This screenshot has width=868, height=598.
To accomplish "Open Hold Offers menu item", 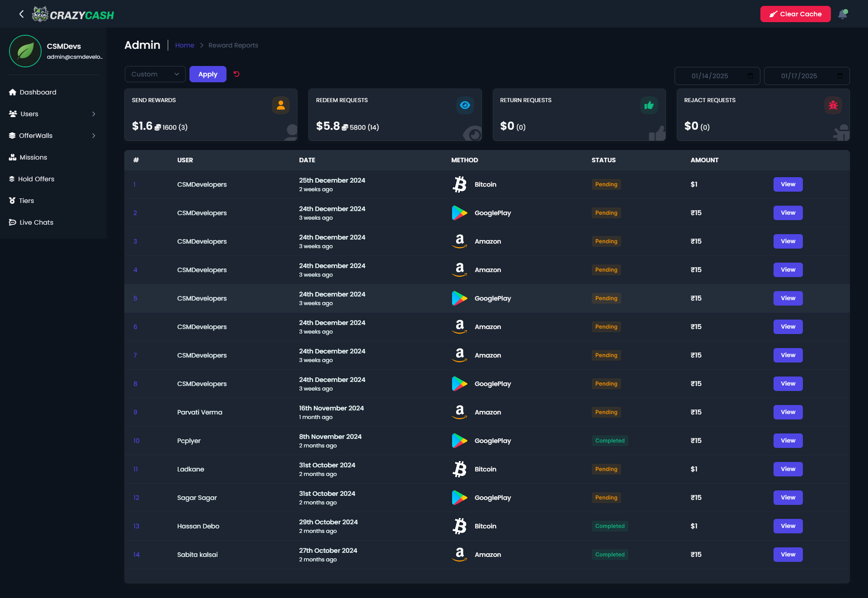I will pyautogui.click(x=36, y=179).
